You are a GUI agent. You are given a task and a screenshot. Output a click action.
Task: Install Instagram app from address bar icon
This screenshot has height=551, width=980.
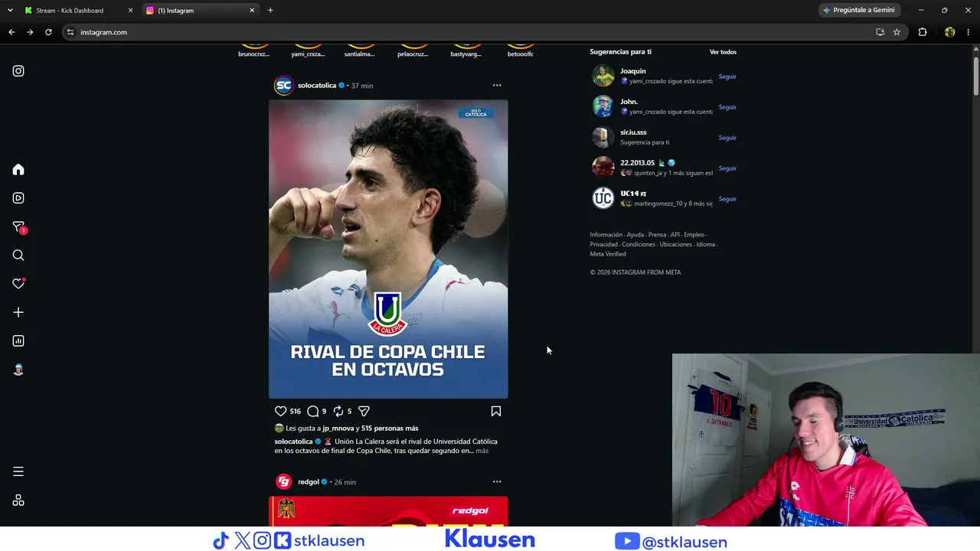coord(880,32)
